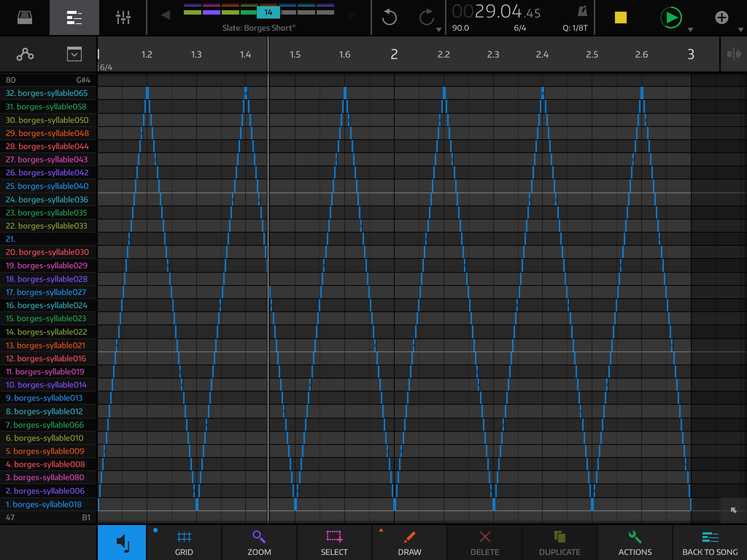
Task: Open the keyboard/instrument view icon
Action: click(x=24, y=17)
